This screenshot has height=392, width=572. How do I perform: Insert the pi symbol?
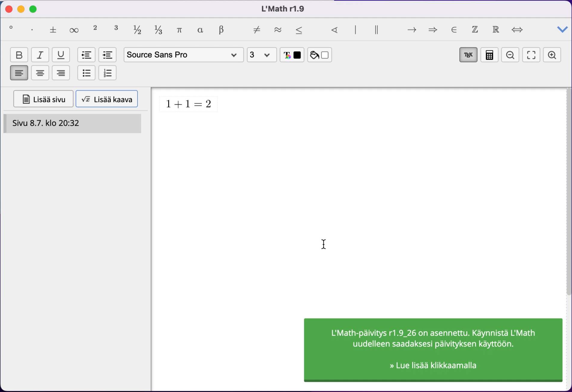pyautogui.click(x=180, y=29)
